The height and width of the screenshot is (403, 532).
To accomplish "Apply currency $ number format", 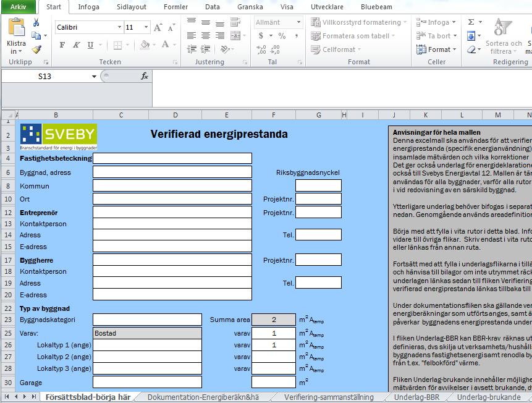I will [x=261, y=36].
